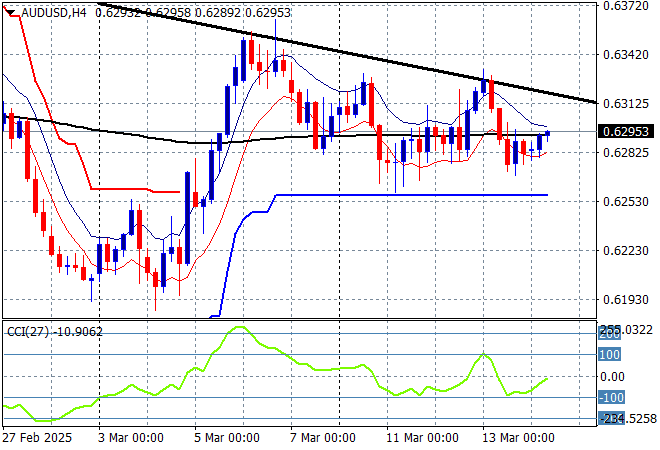Click the CCI 0.00 level label

coord(612,376)
